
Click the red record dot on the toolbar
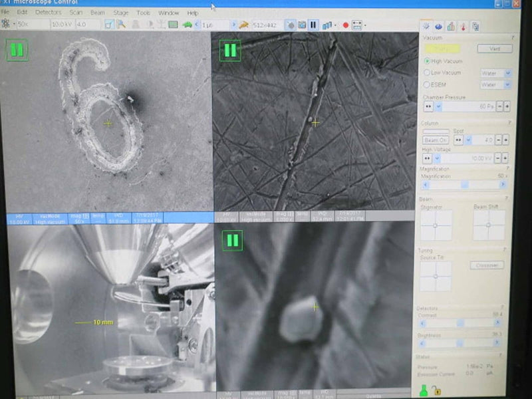point(345,25)
